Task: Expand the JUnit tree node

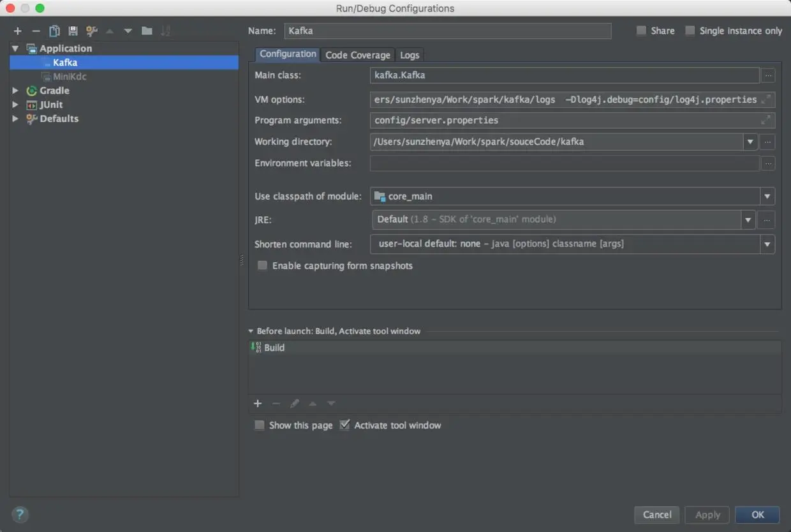Action: point(15,105)
